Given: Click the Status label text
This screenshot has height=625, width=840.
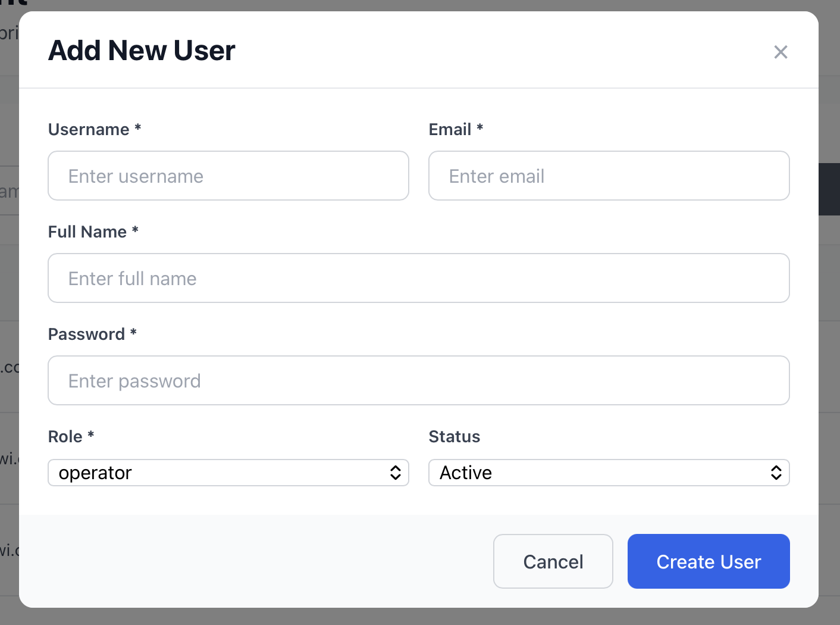Looking at the screenshot, I should pyautogui.click(x=454, y=437).
